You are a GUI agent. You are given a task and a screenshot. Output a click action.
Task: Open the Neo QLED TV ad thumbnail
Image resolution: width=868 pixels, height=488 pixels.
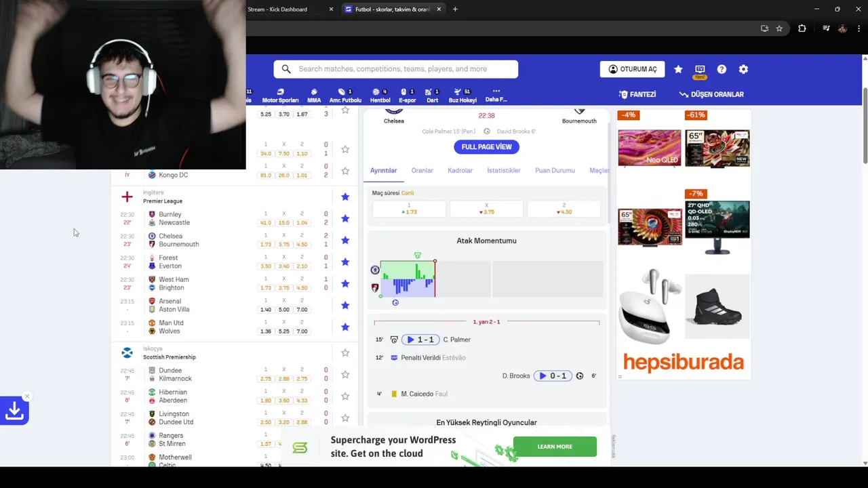pos(649,148)
